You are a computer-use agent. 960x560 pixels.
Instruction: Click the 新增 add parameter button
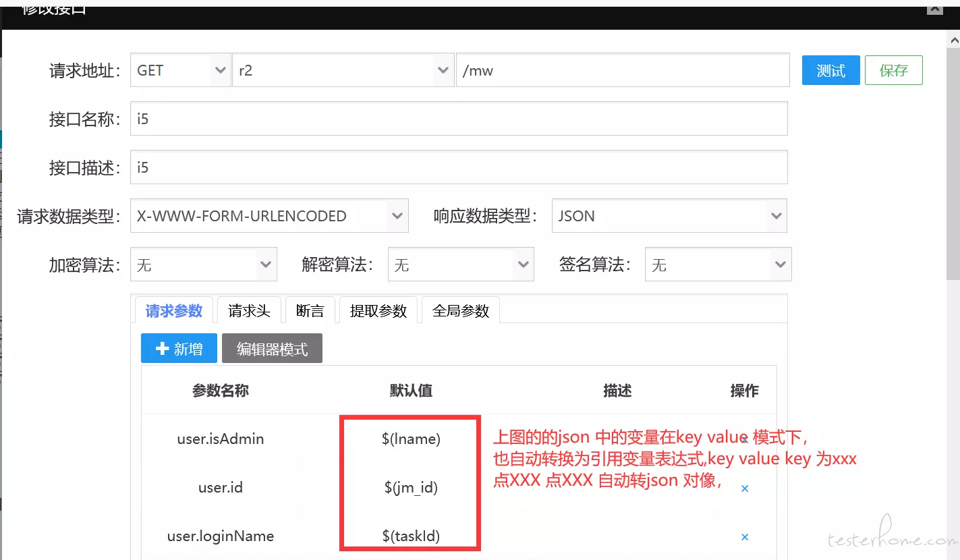tap(179, 348)
